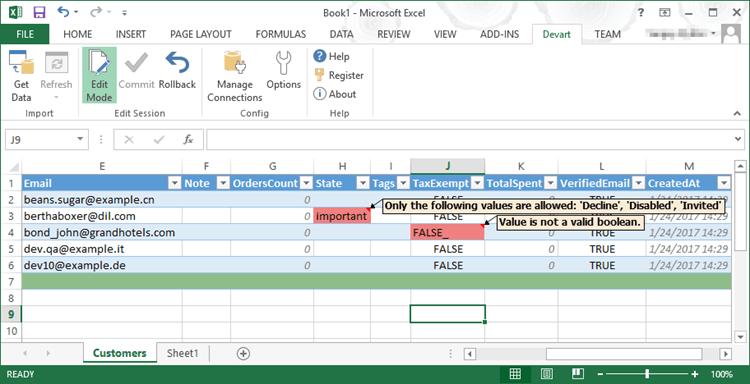Add a new sheet with plus button

pyautogui.click(x=243, y=354)
